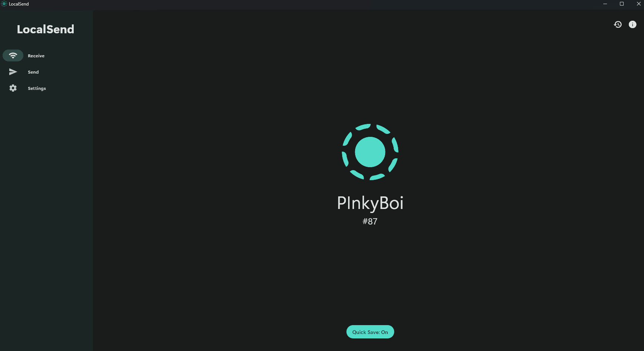Click the device number #87
644x351 pixels.
pyautogui.click(x=370, y=221)
